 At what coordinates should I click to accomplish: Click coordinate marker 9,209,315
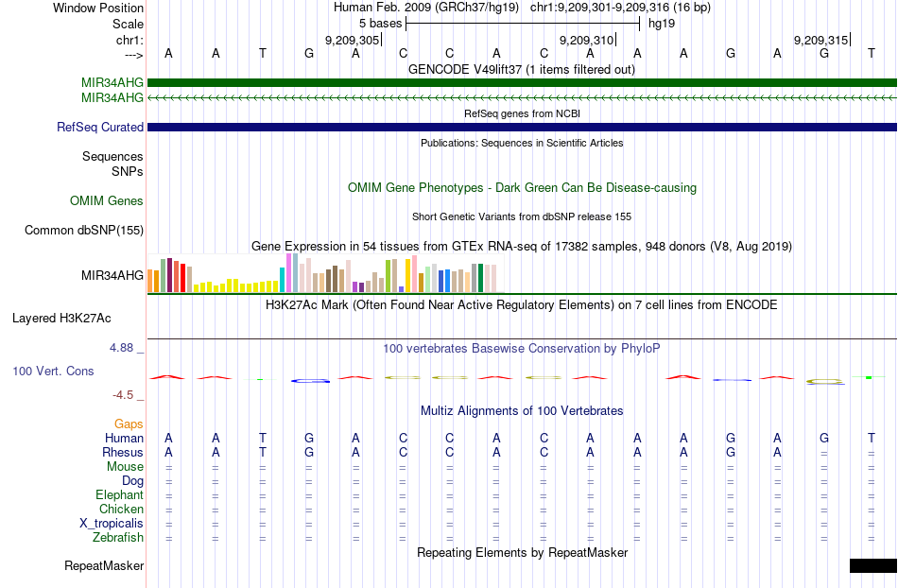820,40
